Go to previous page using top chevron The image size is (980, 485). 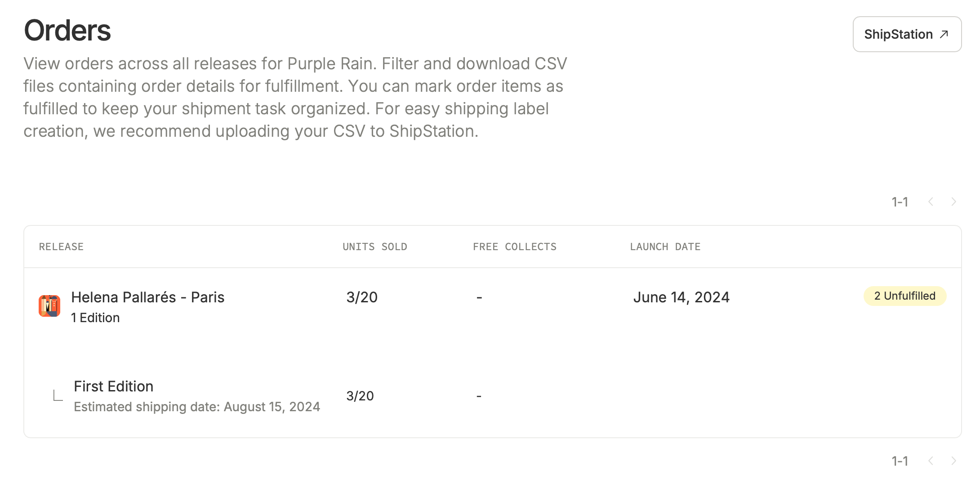point(931,202)
